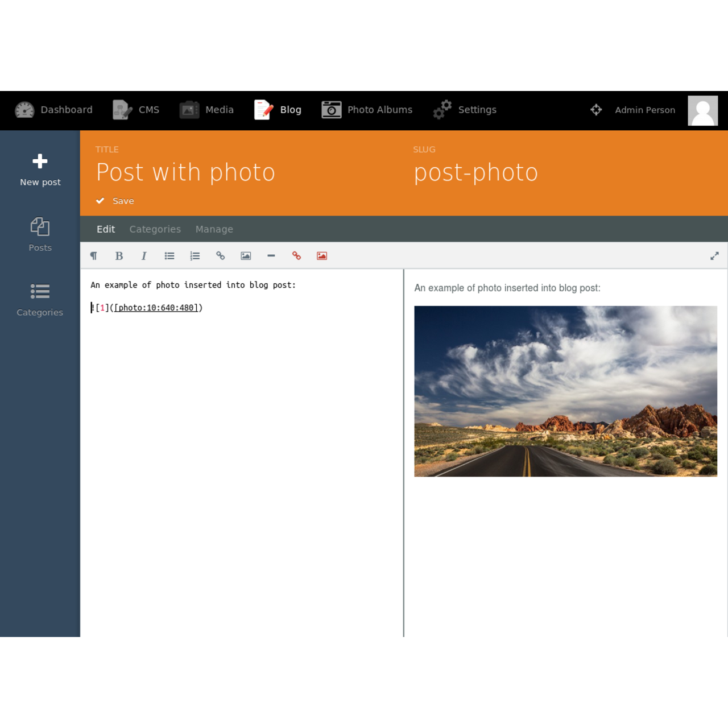This screenshot has width=728, height=728.
Task: Toggle fullscreen editing mode
Action: click(x=714, y=256)
